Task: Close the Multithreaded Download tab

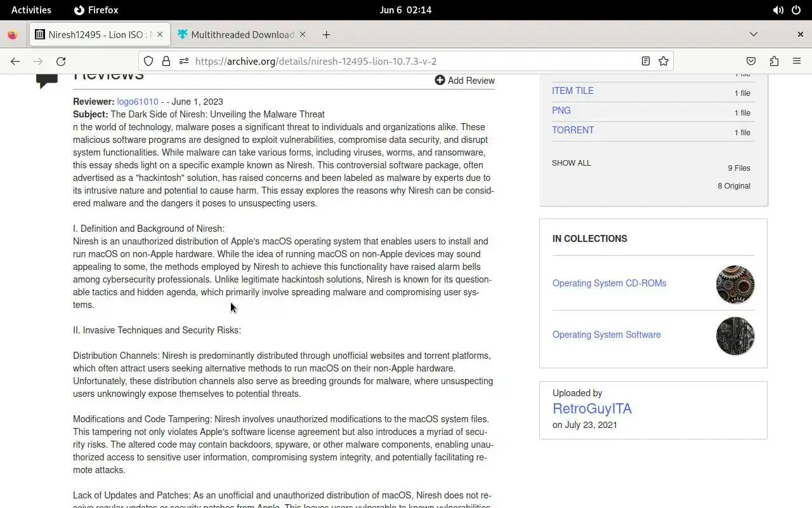Action: pos(303,34)
